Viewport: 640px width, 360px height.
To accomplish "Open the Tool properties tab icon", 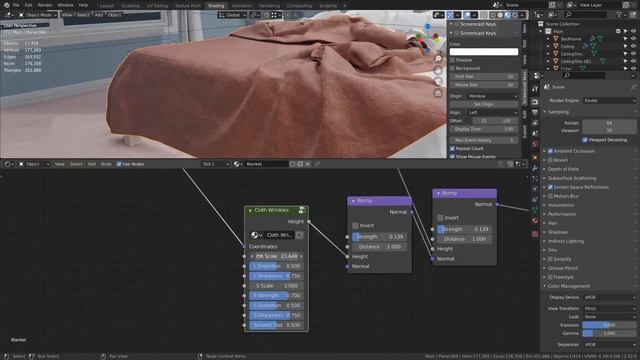I will (535, 89).
